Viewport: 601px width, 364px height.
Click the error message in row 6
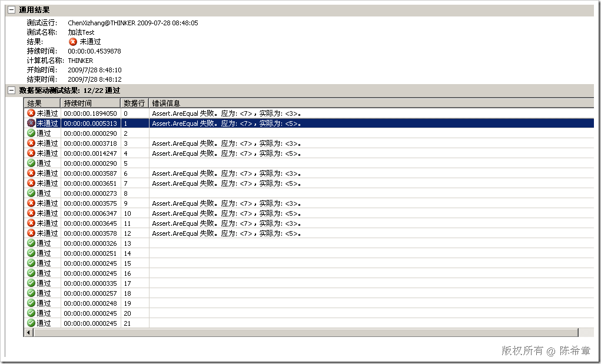click(227, 173)
